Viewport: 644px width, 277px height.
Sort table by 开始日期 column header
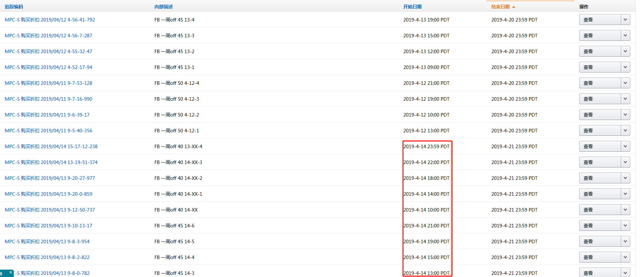[412, 7]
